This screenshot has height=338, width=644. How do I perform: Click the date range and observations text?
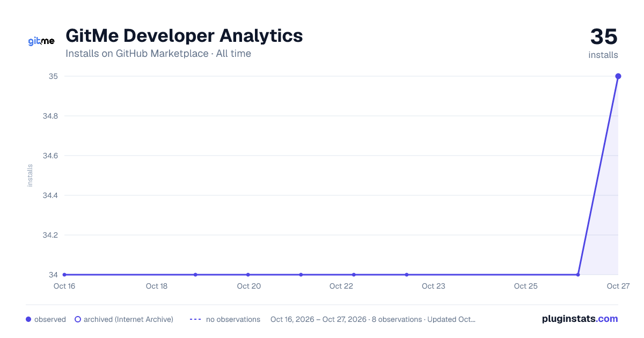pos(373,319)
